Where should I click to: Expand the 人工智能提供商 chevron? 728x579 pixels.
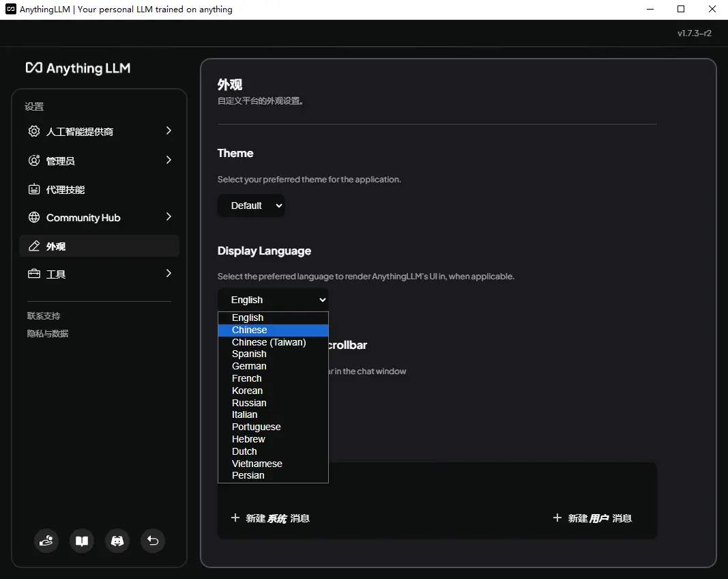coord(169,131)
